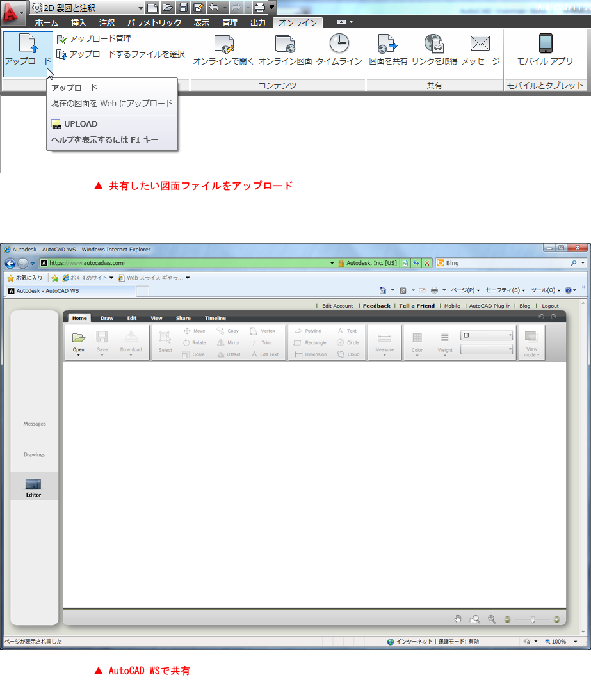The height and width of the screenshot is (700, 591).
Task: Open the タイムライン clock icon
Action: coord(339,49)
